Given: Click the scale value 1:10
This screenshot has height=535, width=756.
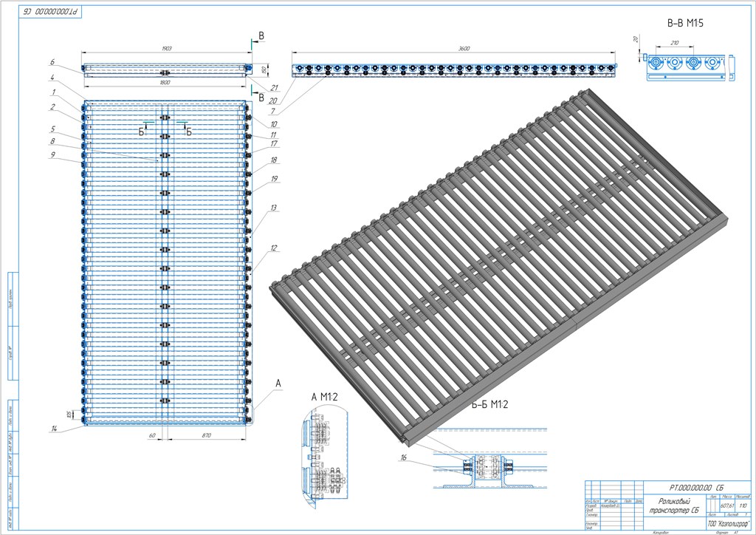Looking at the screenshot, I should (743, 505).
